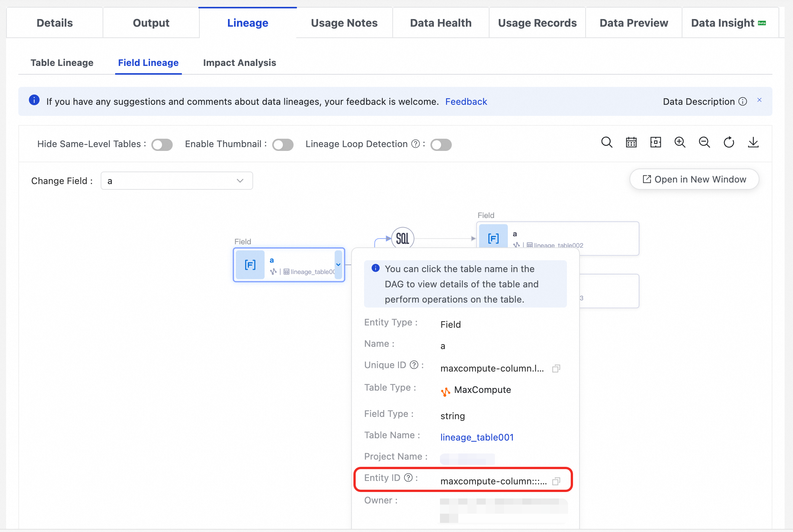This screenshot has width=793, height=532.
Task: Open the Impact Analysis sub-tab
Action: (x=239, y=62)
